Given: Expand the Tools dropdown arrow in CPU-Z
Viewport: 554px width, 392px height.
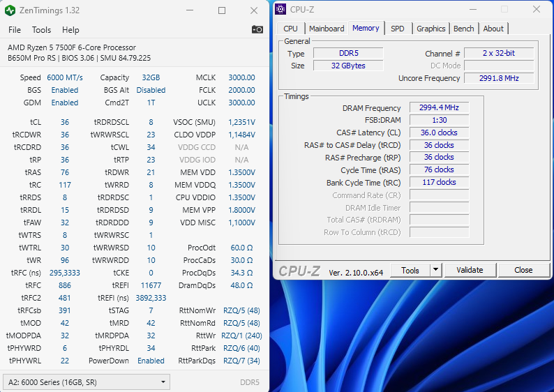Looking at the screenshot, I should pyautogui.click(x=436, y=270).
